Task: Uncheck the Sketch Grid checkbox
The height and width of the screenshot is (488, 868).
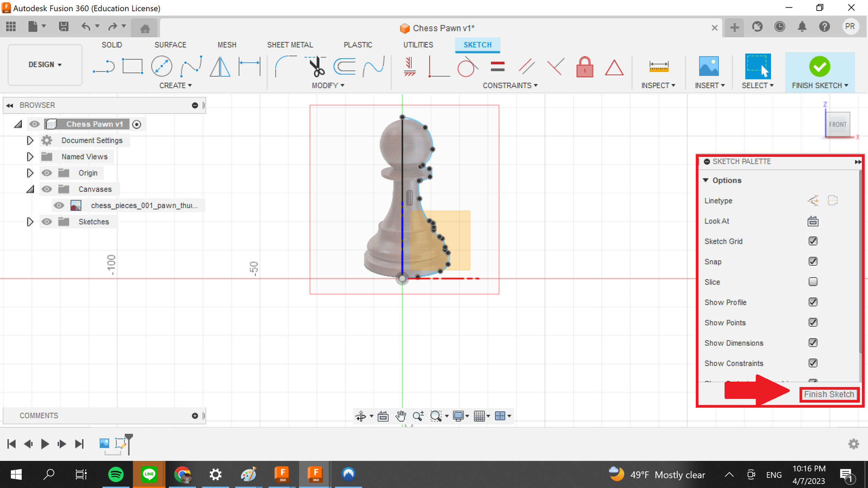Action: tap(813, 241)
